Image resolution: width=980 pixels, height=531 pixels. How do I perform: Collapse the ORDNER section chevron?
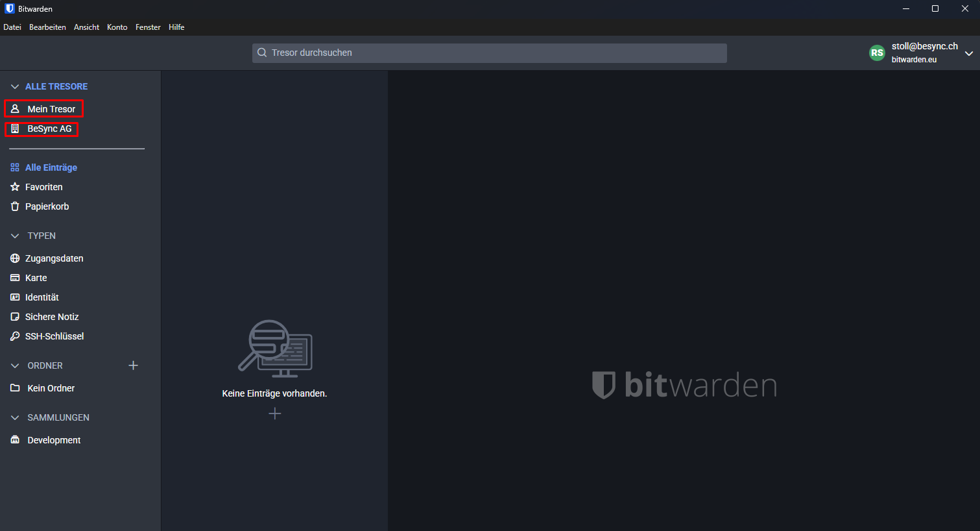pyautogui.click(x=15, y=365)
